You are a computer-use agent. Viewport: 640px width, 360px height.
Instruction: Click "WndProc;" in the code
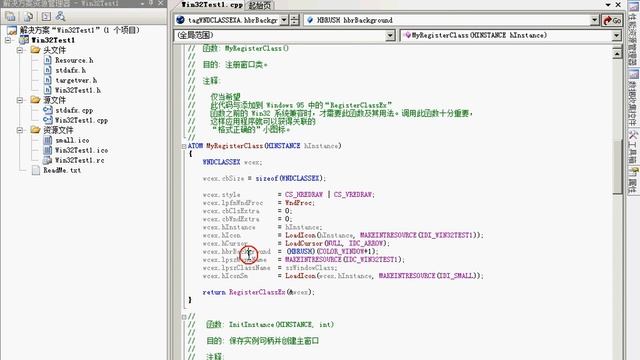300,203
